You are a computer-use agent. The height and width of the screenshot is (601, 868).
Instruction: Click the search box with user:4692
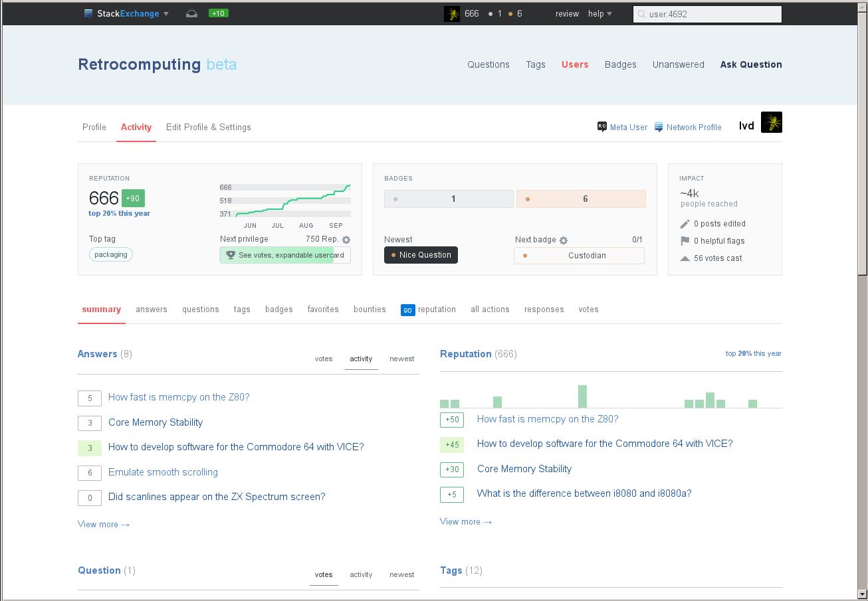708,14
